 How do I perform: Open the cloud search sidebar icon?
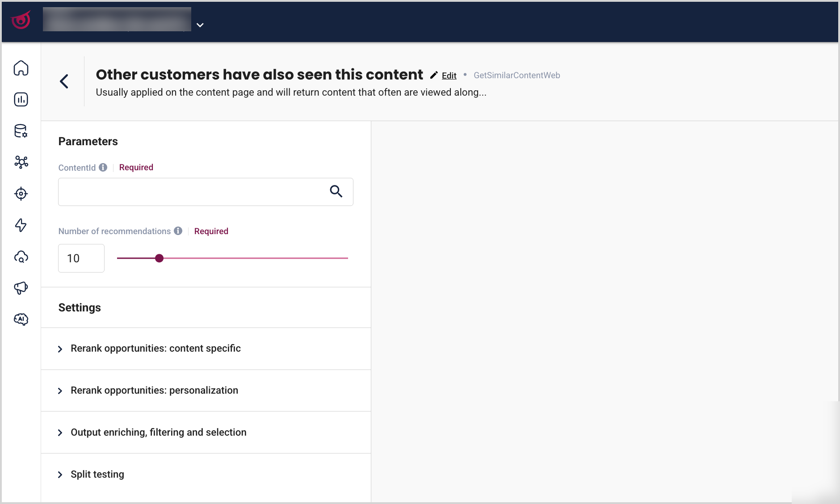coord(21,257)
